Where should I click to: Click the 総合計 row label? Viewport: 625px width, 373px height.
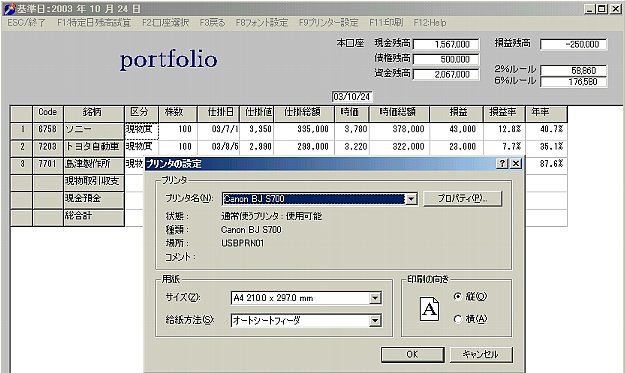tap(94, 217)
